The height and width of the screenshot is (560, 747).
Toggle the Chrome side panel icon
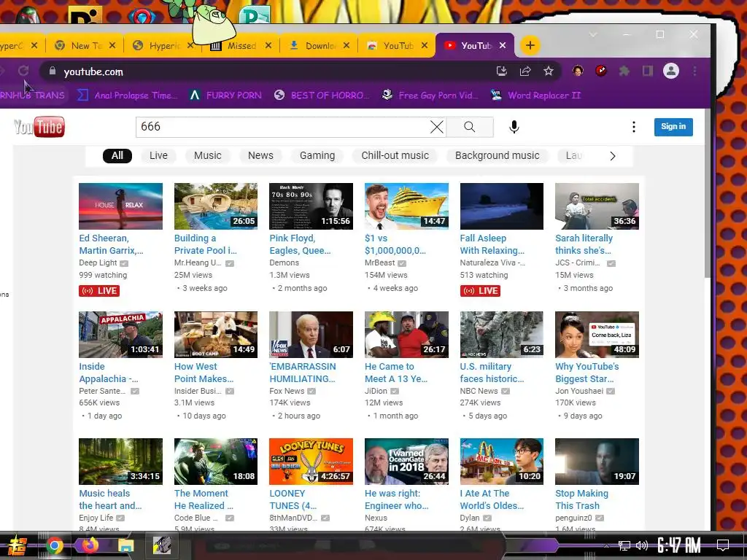648,71
